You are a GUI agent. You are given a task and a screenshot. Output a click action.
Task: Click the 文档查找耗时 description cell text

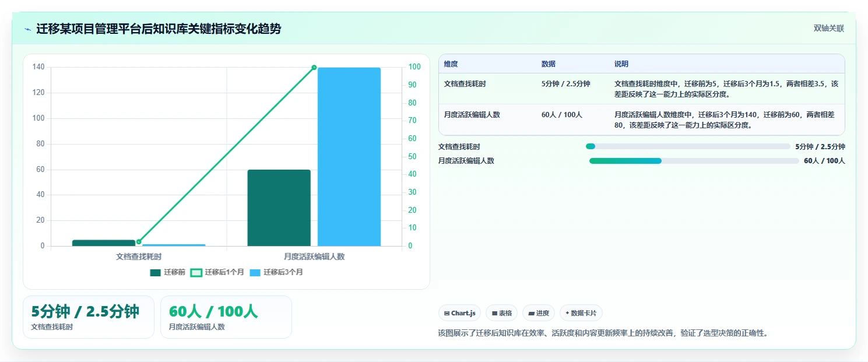[726, 89]
